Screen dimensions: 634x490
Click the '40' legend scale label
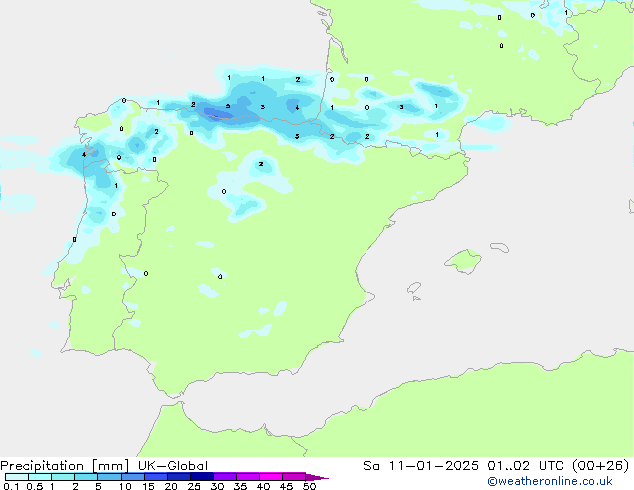click(x=263, y=486)
